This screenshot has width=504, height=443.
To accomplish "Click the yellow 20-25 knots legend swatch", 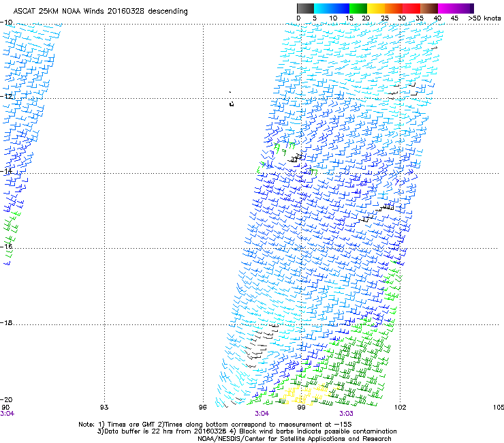I will 376,8.
